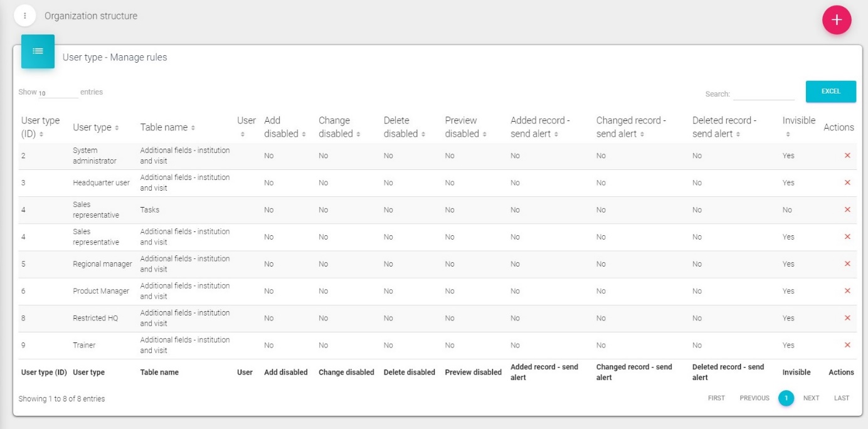Delete the System administrator rule row
Viewport: 868px width, 429px height.
point(847,156)
